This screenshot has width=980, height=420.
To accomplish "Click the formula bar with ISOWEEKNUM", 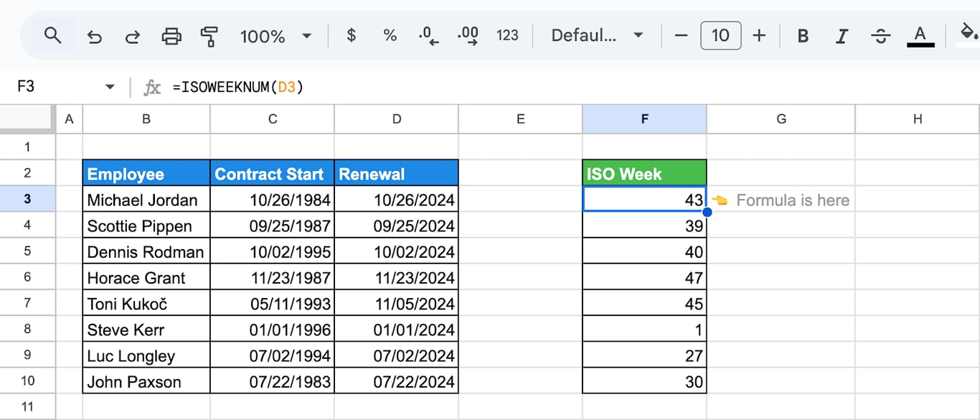I will click(574, 87).
